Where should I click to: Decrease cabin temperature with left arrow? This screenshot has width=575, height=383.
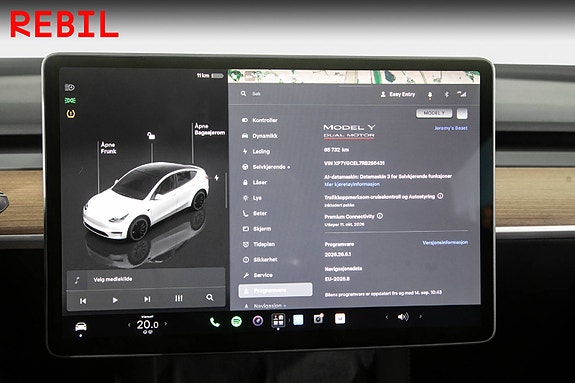pos(129,325)
